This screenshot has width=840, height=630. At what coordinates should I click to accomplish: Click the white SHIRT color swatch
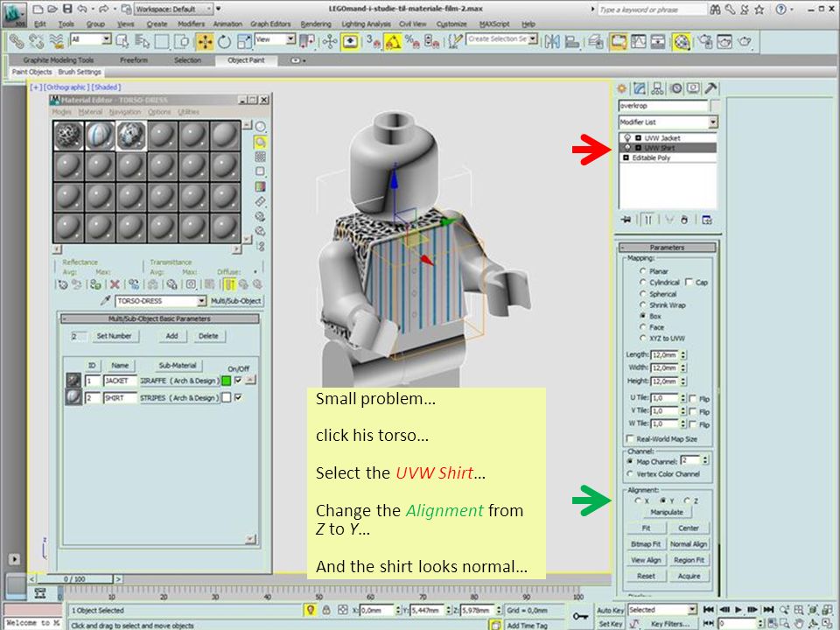(x=226, y=397)
